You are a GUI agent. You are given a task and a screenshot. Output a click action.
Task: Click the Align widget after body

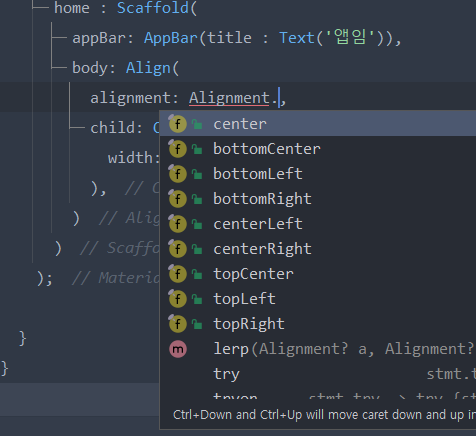click(148, 68)
